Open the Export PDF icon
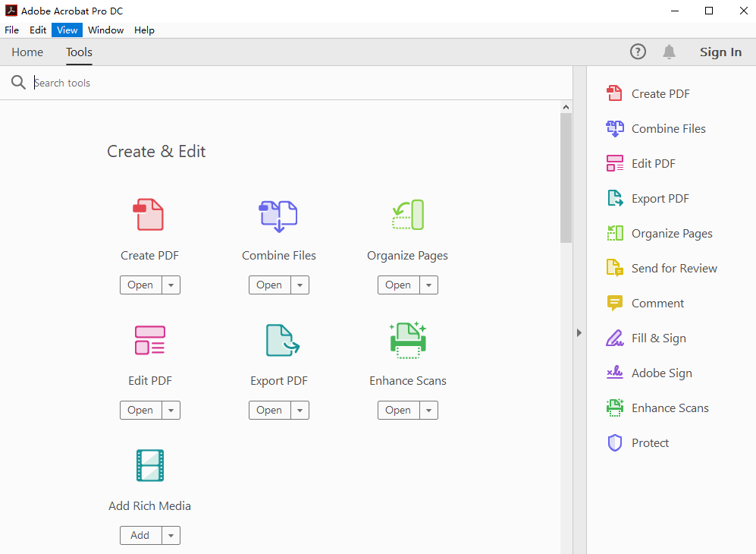 (x=278, y=340)
